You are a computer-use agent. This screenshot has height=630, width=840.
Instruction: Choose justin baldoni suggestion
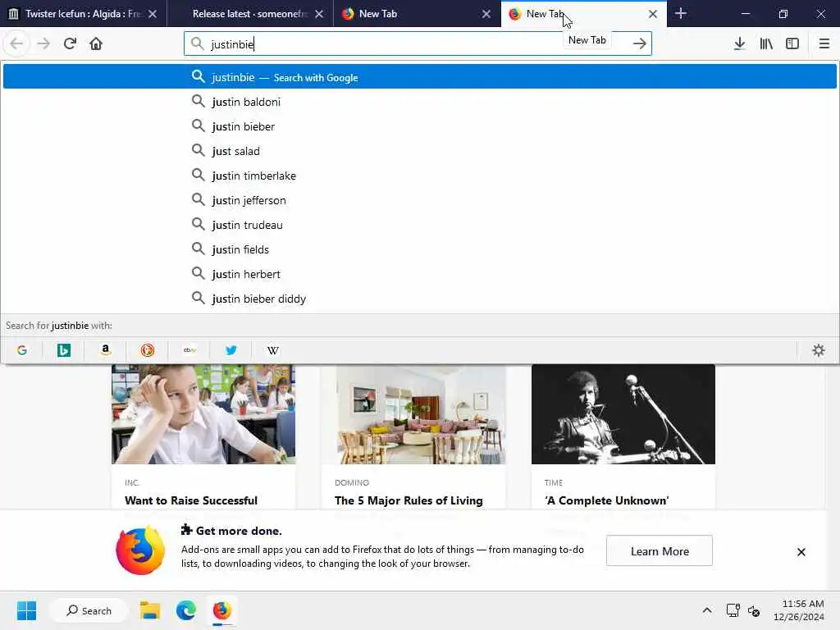pyautogui.click(x=419, y=102)
